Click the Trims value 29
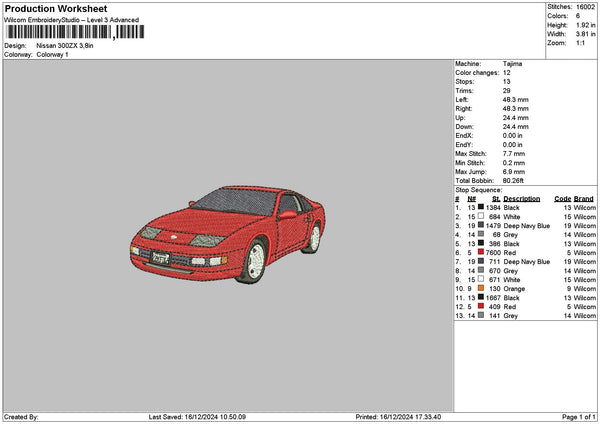 point(507,91)
